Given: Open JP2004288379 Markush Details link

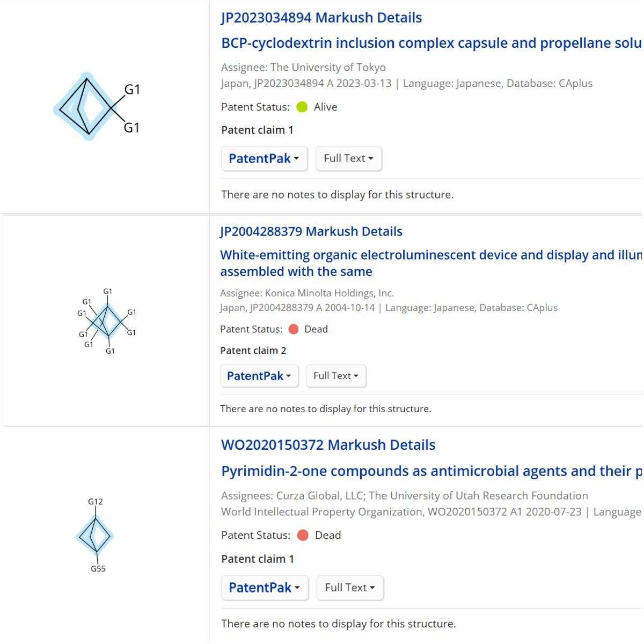Looking at the screenshot, I should pyautogui.click(x=311, y=231).
